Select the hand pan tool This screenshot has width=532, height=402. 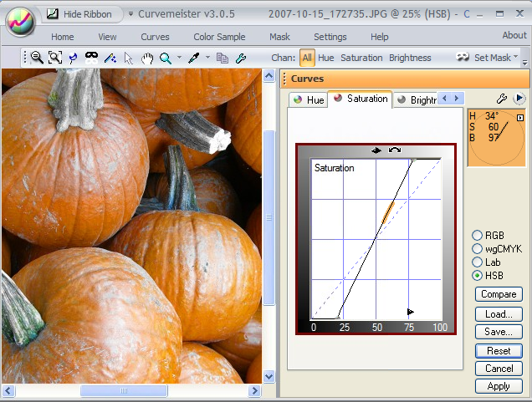[x=147, y=58]
